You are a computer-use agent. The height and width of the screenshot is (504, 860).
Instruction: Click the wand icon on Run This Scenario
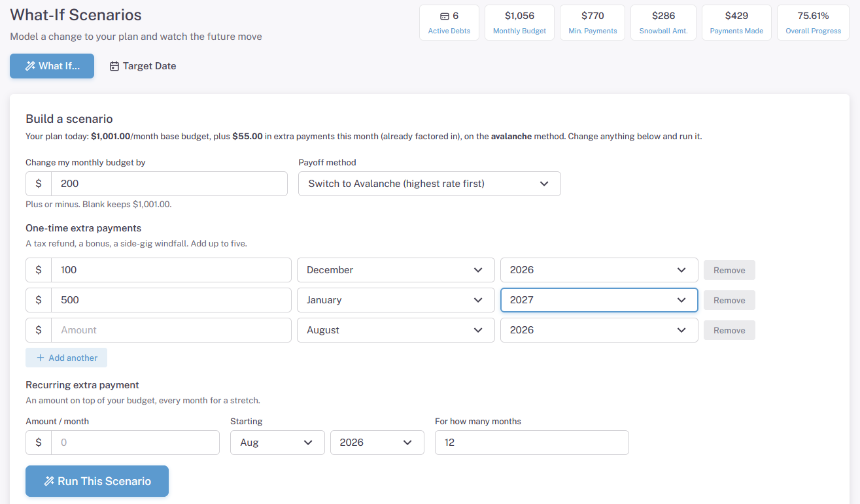coord(49,481)
